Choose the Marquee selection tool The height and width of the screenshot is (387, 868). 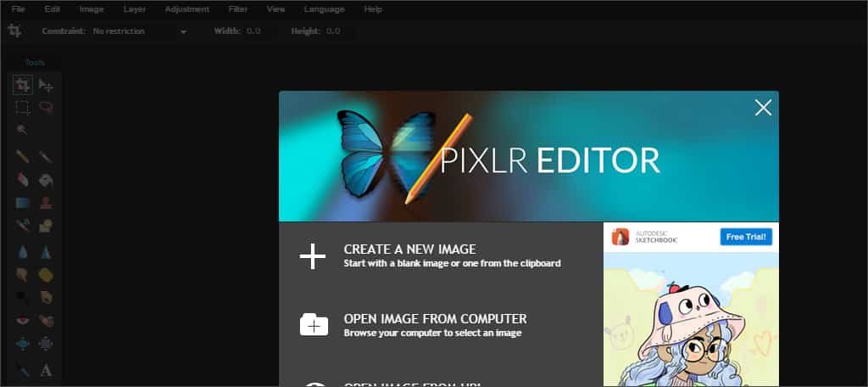(23, 108)
